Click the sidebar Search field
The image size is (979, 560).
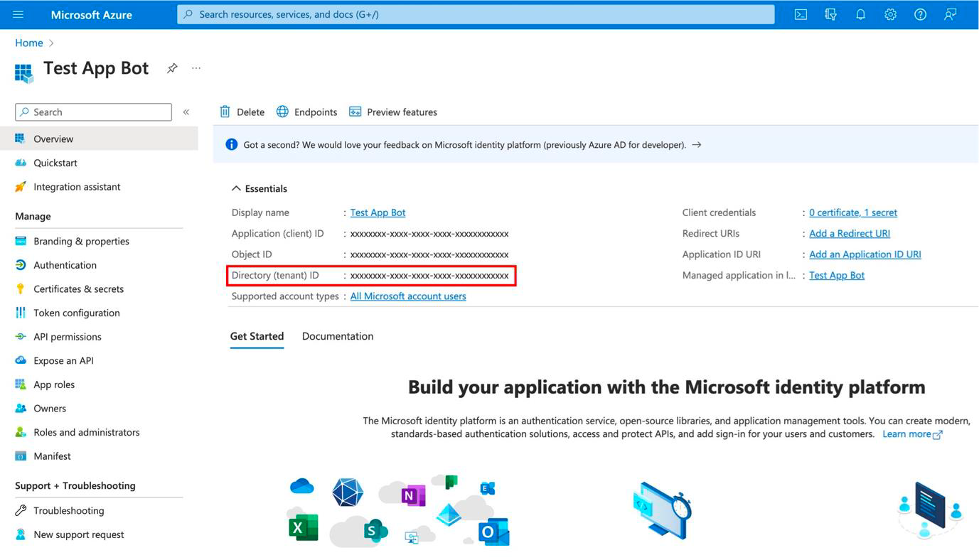coord(93,112)
